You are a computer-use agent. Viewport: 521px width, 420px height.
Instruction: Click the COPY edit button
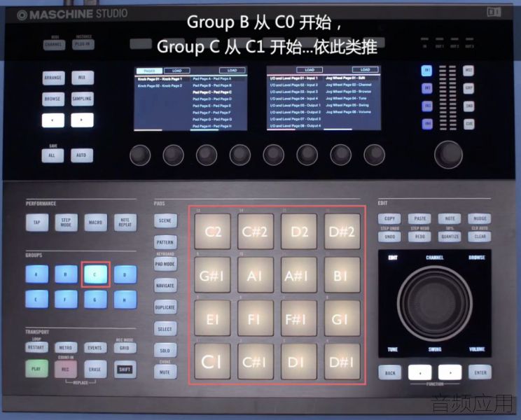click(x=389, y=218)
